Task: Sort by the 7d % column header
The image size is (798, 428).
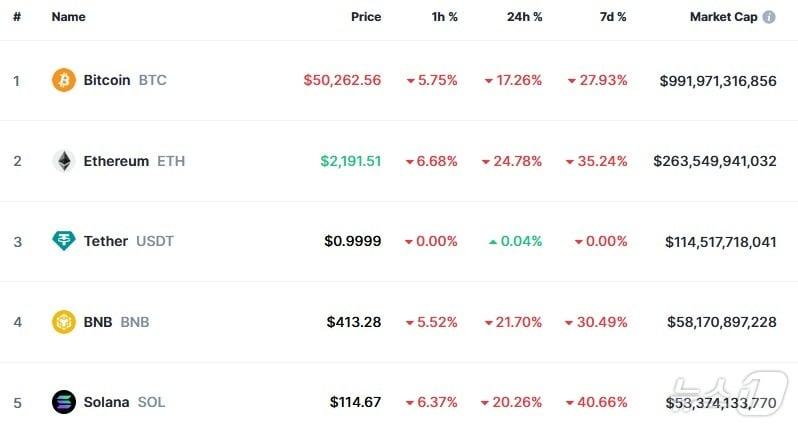Action: click(611, 17)
